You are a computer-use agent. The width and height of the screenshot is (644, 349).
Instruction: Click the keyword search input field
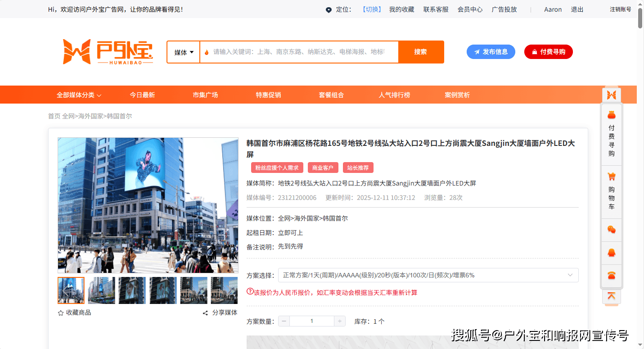[299, 52]
